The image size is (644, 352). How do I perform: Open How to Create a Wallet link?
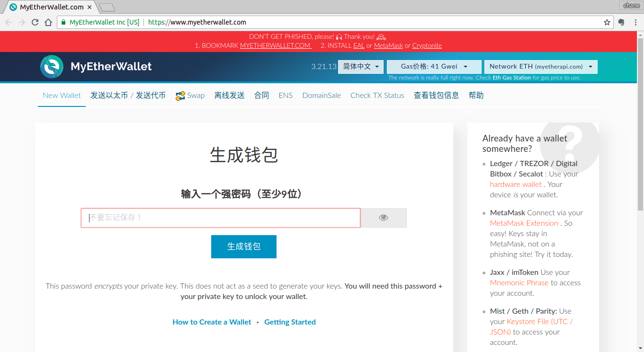coord(212,322)
